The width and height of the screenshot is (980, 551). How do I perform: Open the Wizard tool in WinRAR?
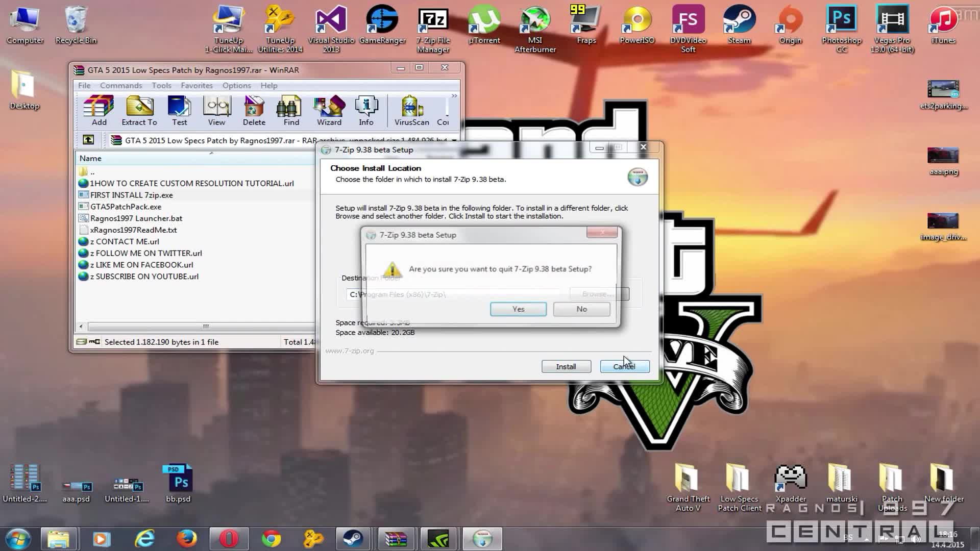(329, 111)
